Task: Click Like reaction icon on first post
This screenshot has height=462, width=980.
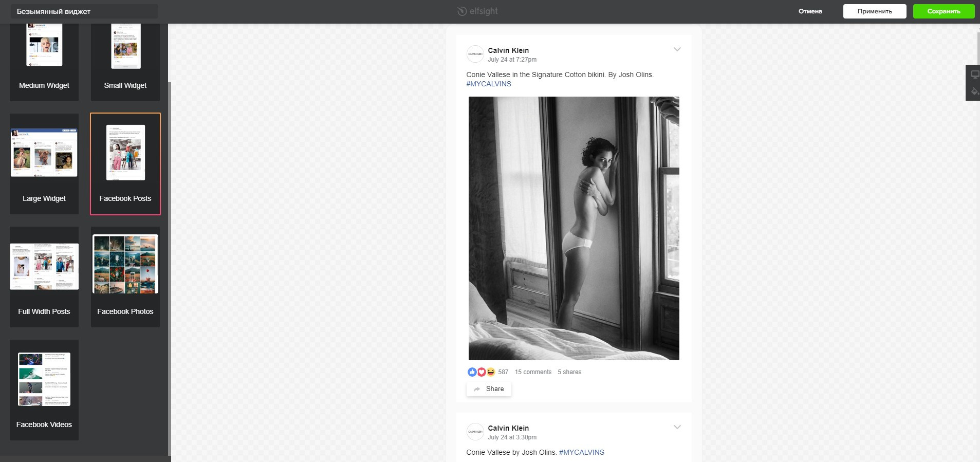Action: coord(472,372)
